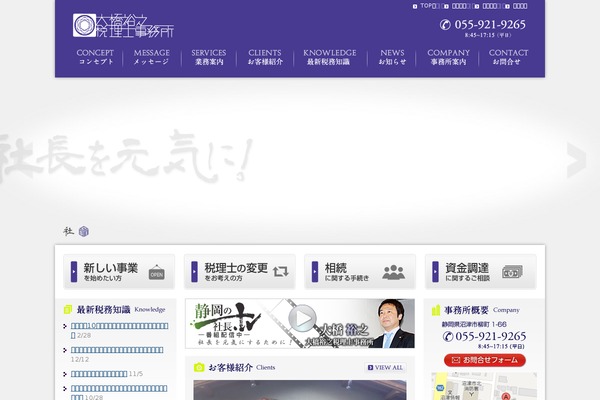Click the office logo in the header
The height and width of the screenshot is (400, 600).
[123, 25]
